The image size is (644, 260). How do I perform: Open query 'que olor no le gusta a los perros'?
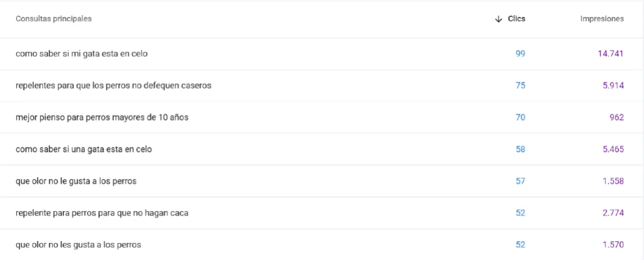[x=76, y=181]
